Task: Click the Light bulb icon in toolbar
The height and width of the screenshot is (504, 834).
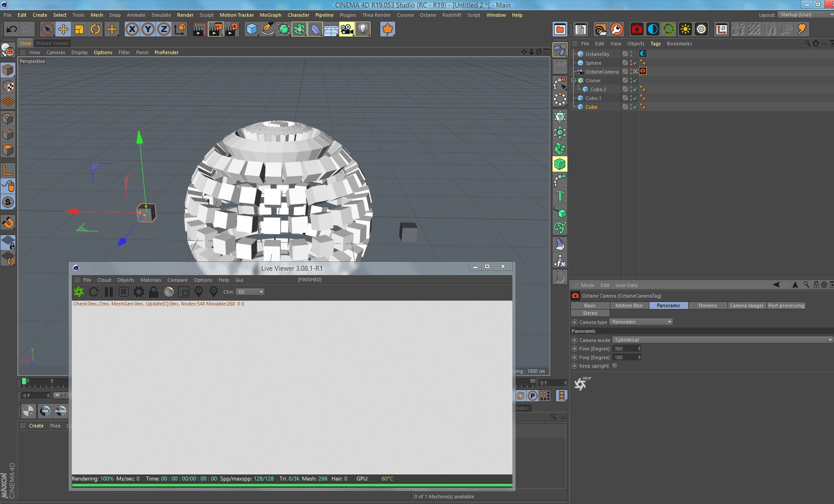Action: tap(363, 29)
